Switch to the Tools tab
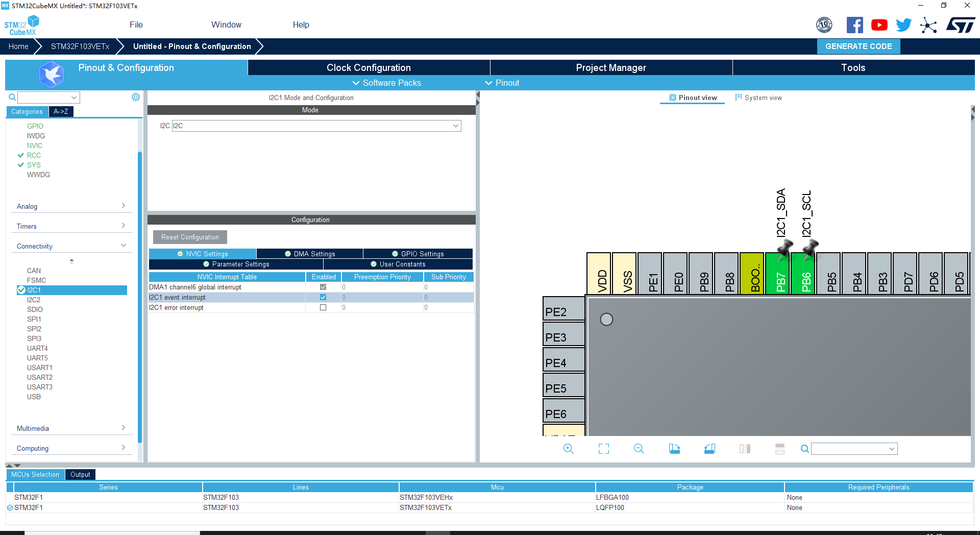Image resolution: width=980 pixels, height=535 pixels. [853, 67]
